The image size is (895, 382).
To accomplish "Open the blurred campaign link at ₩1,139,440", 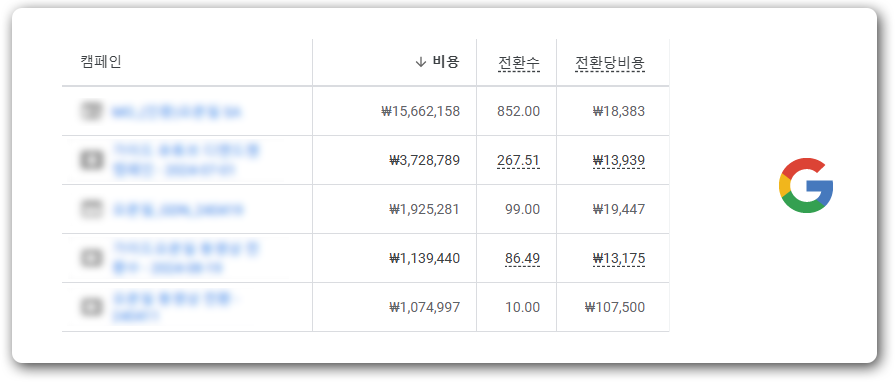I will (186, 258).
